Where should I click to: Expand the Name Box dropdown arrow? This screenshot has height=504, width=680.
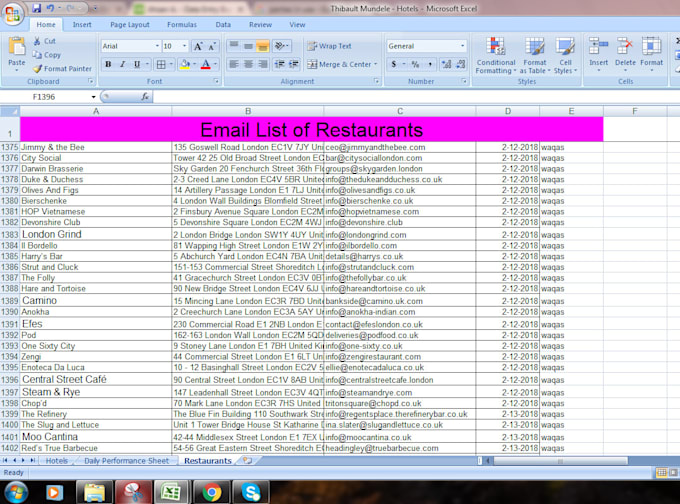pos(93,97)
